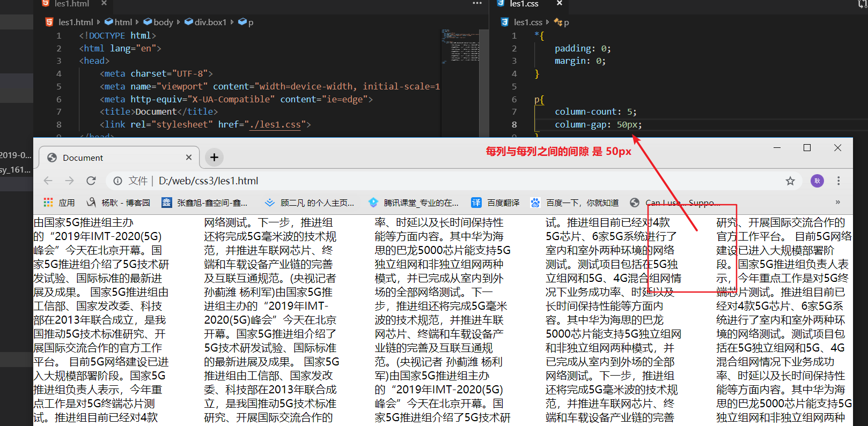Open the p breadcrumb in les1.css editor
This screenshot has height=426, width=868.
[x=562, y=22]
